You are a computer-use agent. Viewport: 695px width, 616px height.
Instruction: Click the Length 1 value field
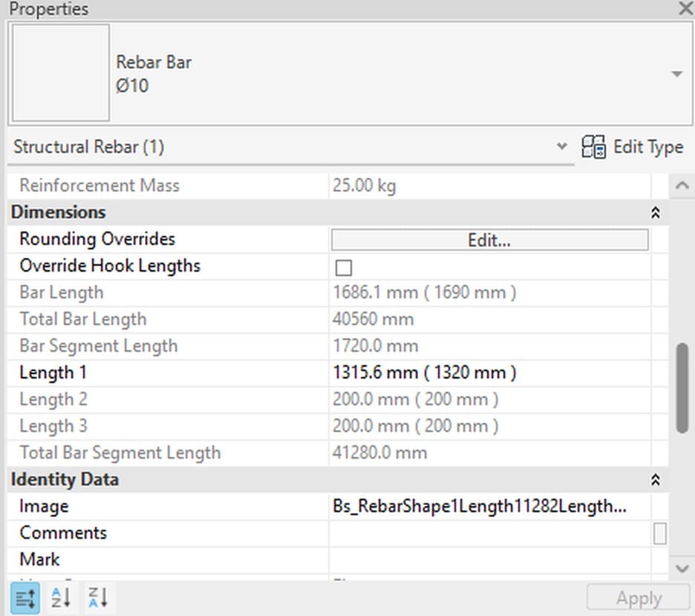click(x=490, y=373)
